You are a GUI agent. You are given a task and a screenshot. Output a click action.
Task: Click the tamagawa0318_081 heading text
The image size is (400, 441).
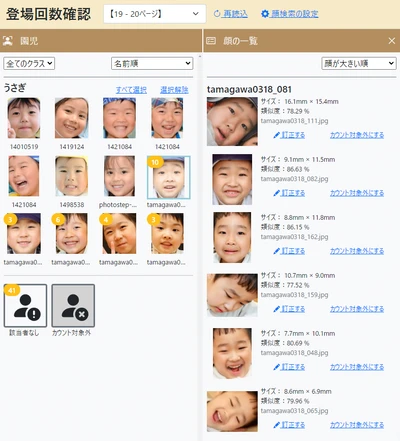pos(249,89)
